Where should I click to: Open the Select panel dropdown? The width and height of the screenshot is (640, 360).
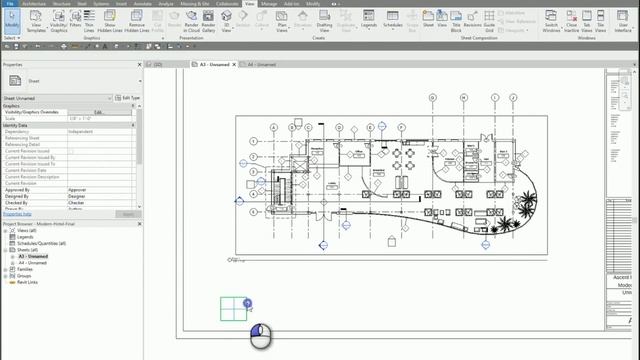(x=12, y=38)
